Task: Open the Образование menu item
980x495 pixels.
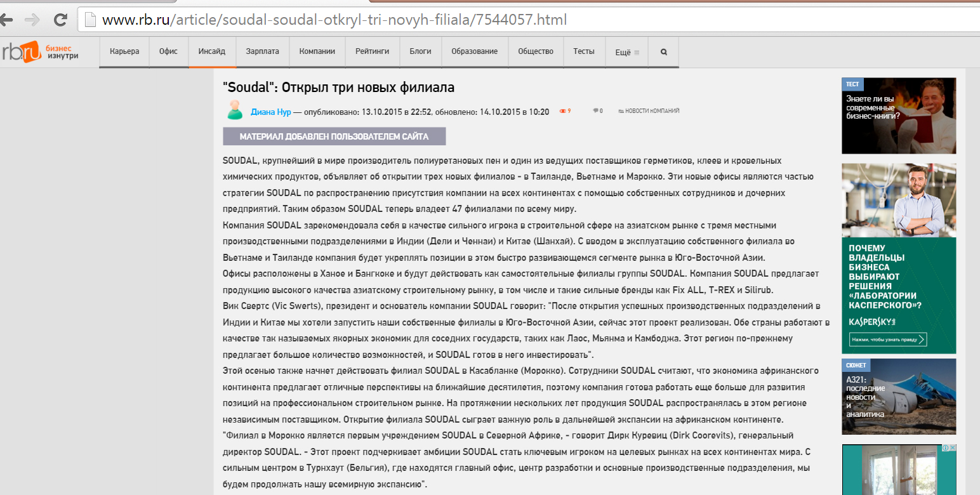Action: (x=475, y=52)
